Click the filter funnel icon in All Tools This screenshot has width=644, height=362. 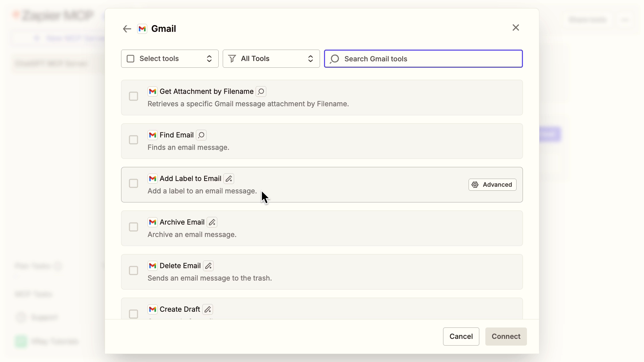click(x=232, y=59)
